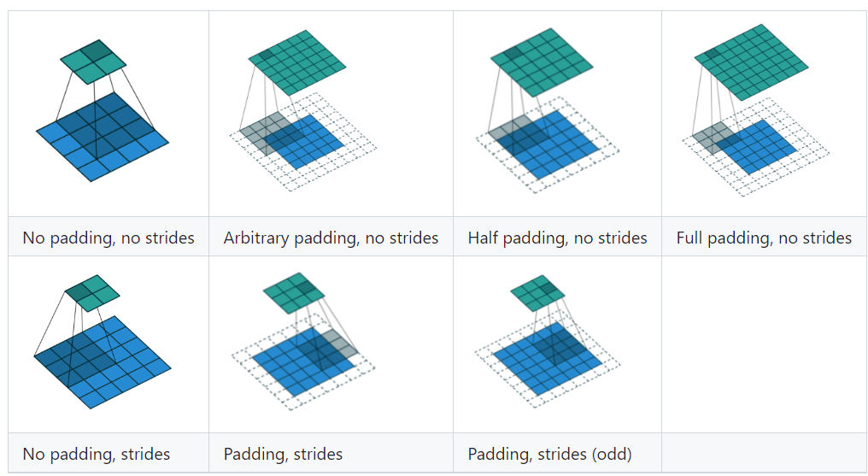Click the Padding, strides (odd) animation
The height and width of the screenshot is (476, 868).
[x=548, y=341]
